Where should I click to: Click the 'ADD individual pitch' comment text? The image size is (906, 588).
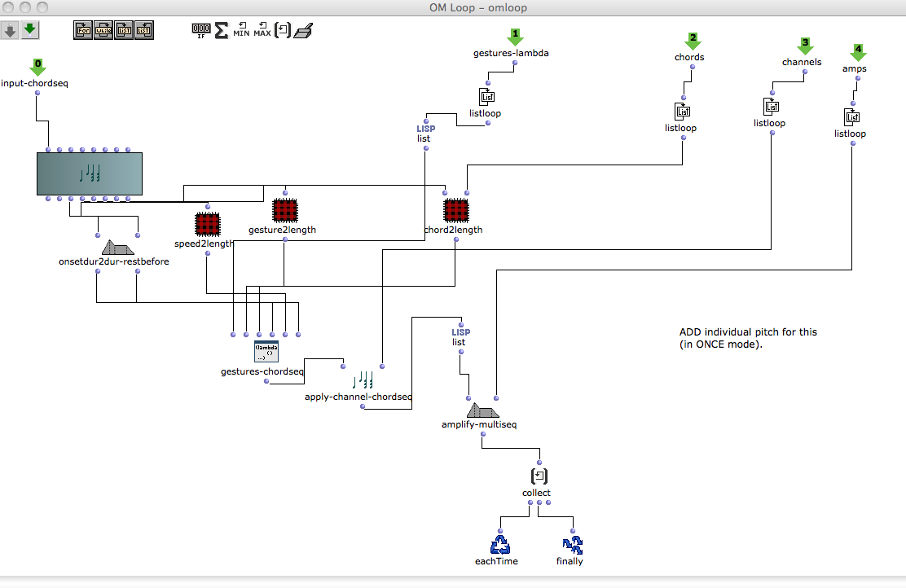[x=747, y=338]
